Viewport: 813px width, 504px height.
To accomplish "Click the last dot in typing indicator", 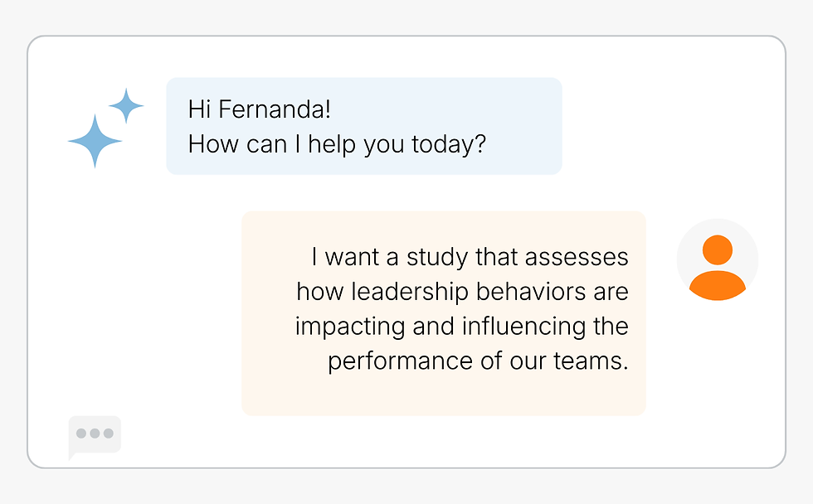I will point(108,434).
